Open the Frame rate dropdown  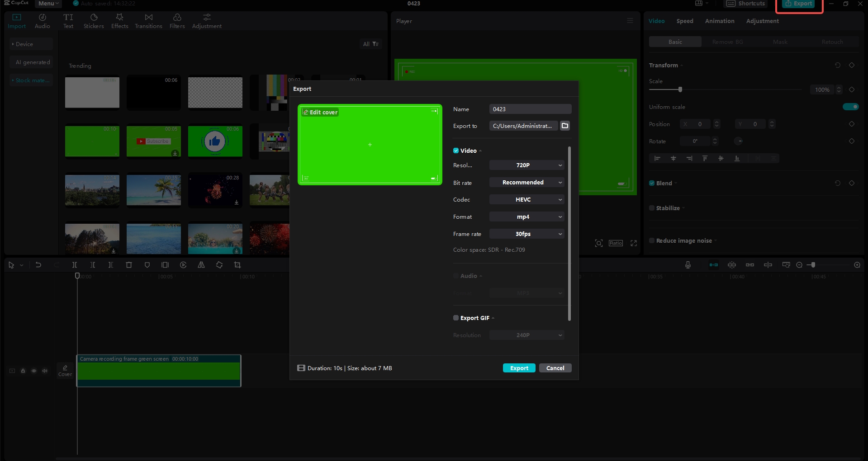pos(526,234)
